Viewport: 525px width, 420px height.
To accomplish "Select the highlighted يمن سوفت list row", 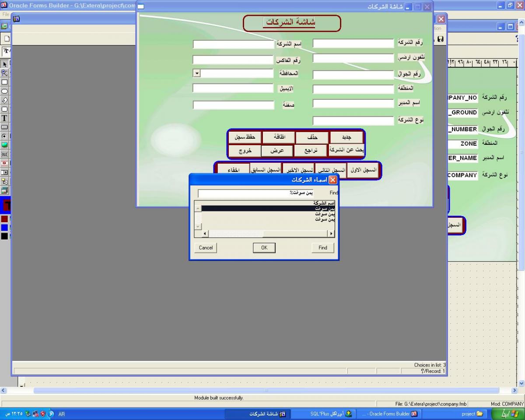I will point(267,209).
